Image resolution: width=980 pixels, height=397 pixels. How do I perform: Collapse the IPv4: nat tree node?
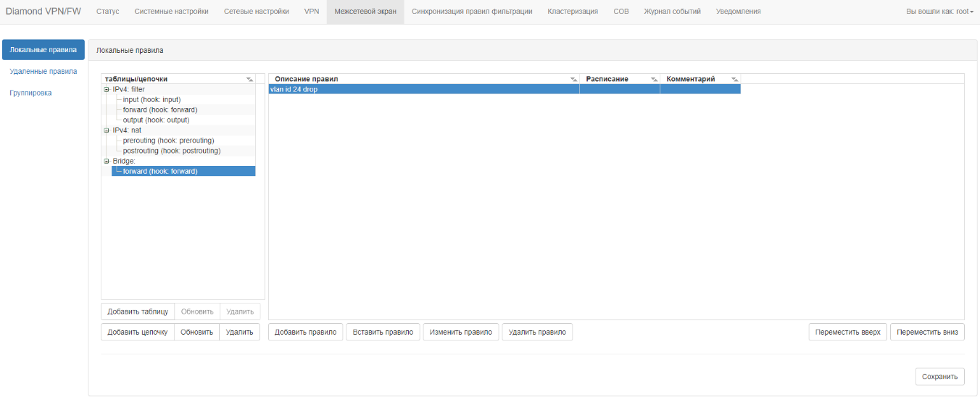pyautogui.click(x=106, y=130)
